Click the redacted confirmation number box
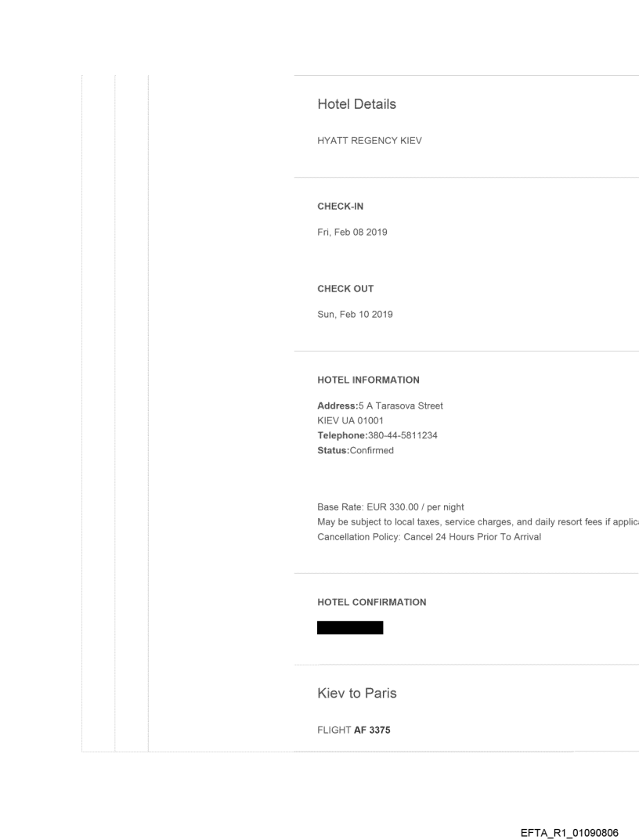 coord(350,627)
